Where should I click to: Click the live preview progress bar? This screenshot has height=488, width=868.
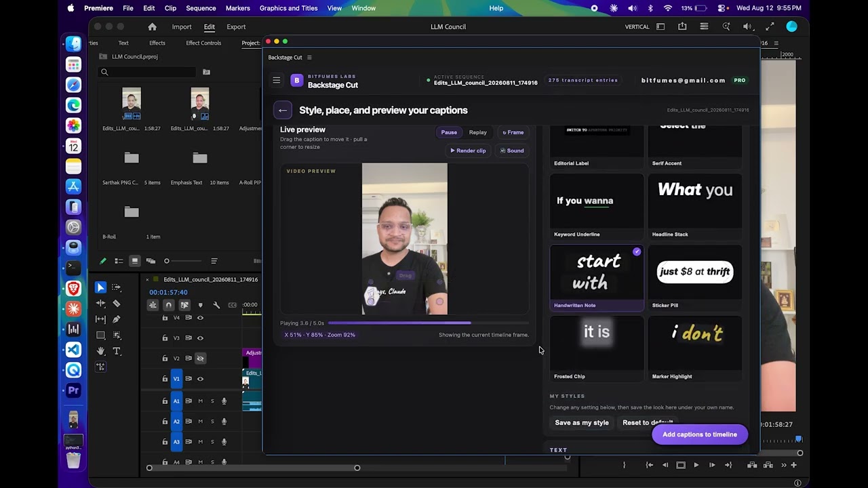[x=428, y=323]
